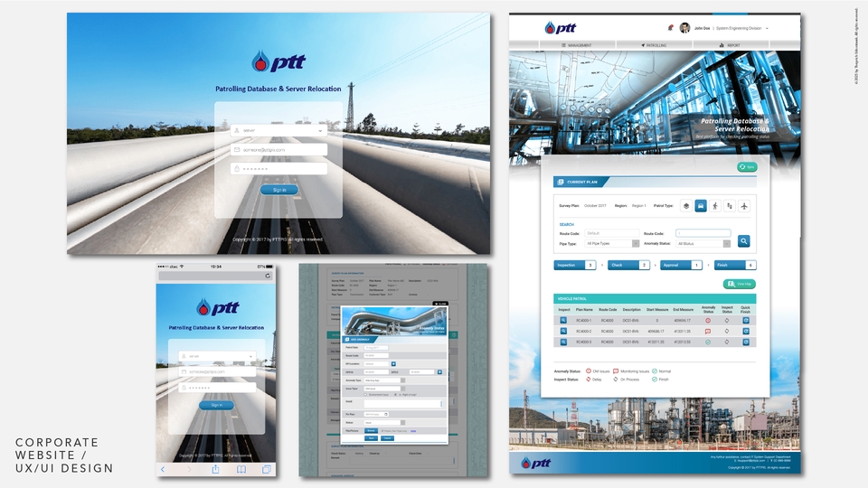Click Quick Finish icon for RC4000-2

[x=746, y=331]
